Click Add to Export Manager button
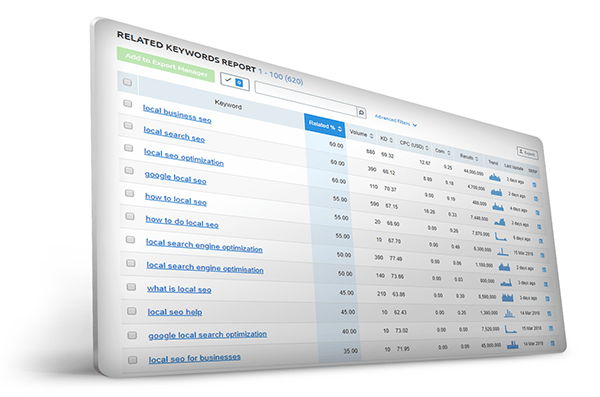 [x=166, y=65]
